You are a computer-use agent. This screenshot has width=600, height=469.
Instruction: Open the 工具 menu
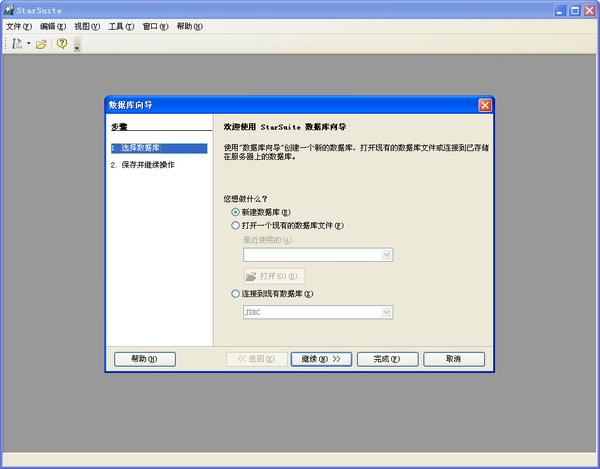click(x=121, y=26)
